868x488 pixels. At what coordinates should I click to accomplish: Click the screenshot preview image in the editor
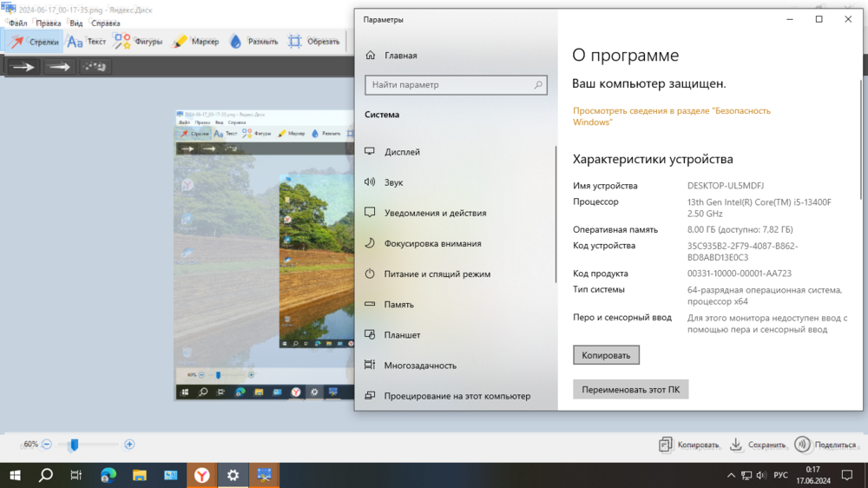coord(264,254)
